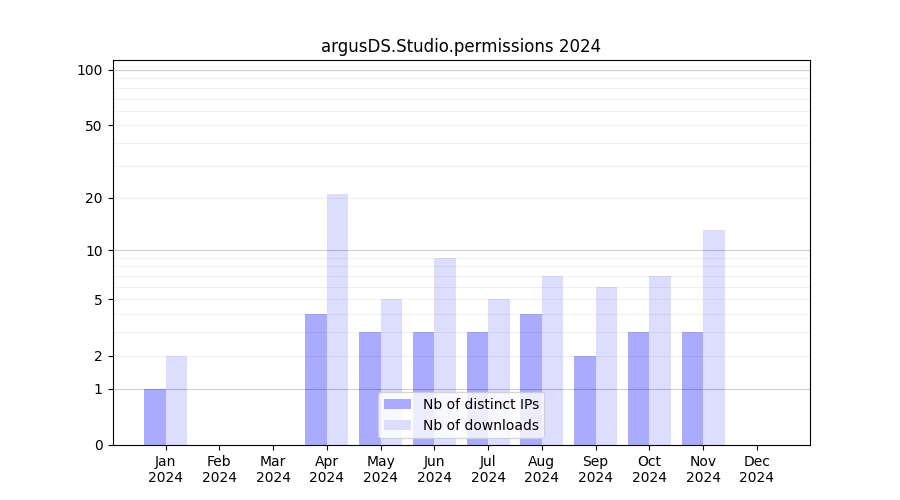The image size is (900, 500).
Task: Click the y-axis tick label 100
Action: pos(90,70)
